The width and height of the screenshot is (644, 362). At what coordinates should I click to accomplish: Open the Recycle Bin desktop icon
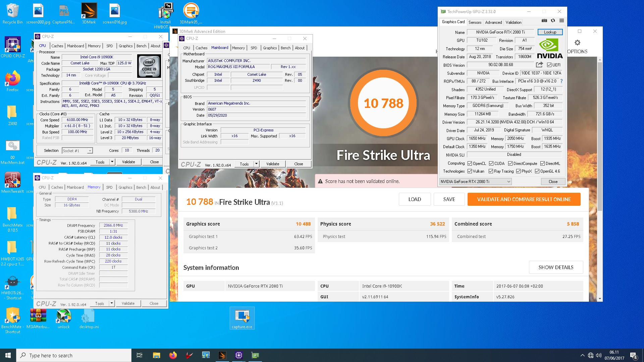12,14
